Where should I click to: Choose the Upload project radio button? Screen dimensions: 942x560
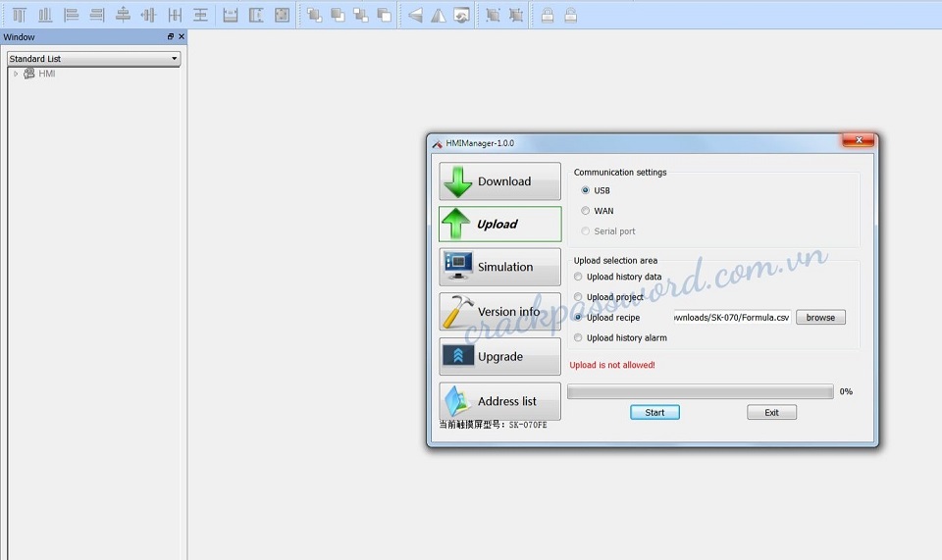[x=578, y=297]
